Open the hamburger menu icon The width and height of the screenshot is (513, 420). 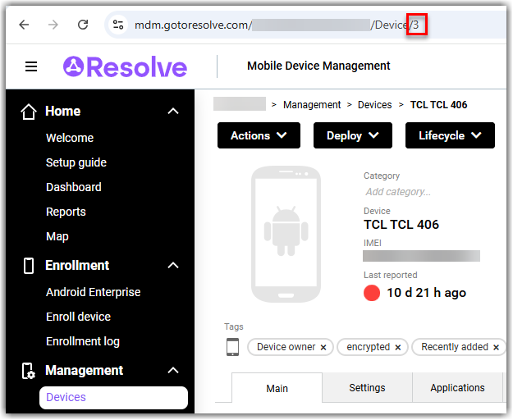click(31, 66)
